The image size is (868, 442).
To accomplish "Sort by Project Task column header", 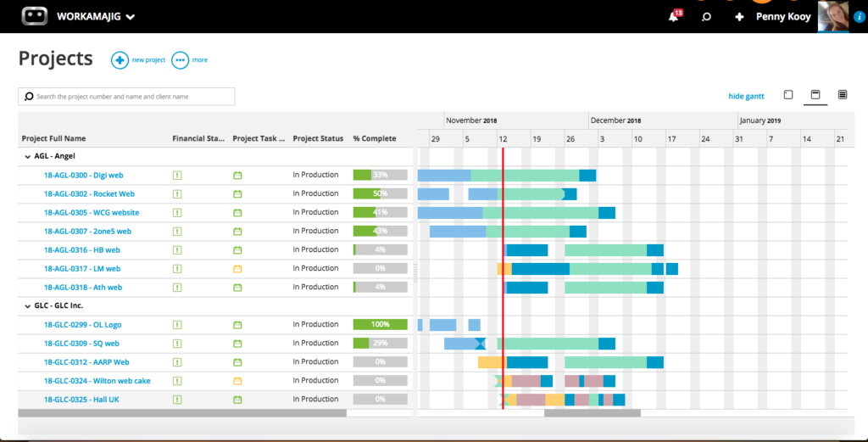I will pos(259,138).
